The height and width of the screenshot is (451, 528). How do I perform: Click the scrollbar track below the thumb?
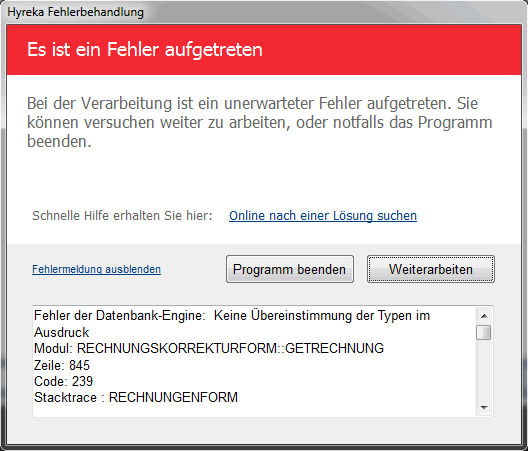pyautogui.click(x=484, y=371)
